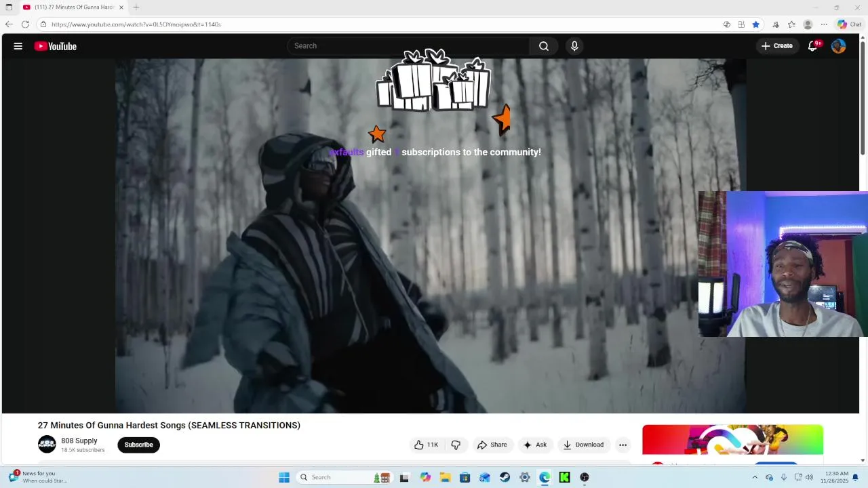Click the video title text

(169, 425)
